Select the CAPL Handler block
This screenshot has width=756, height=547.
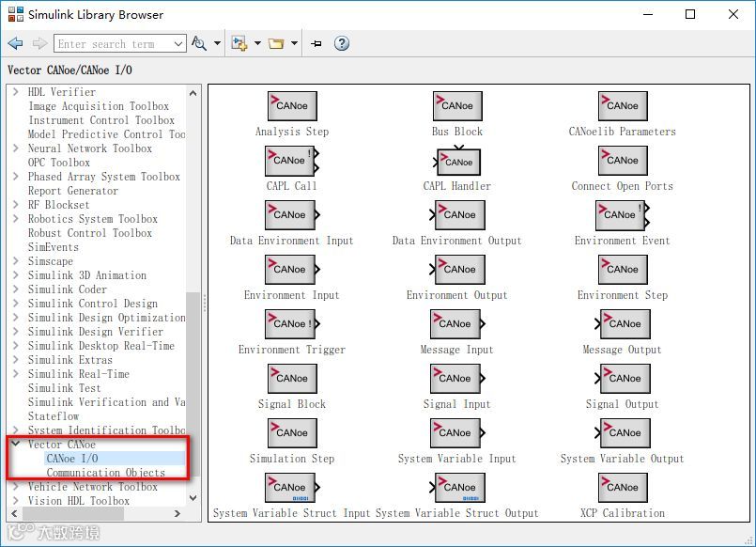click(457, 161)
